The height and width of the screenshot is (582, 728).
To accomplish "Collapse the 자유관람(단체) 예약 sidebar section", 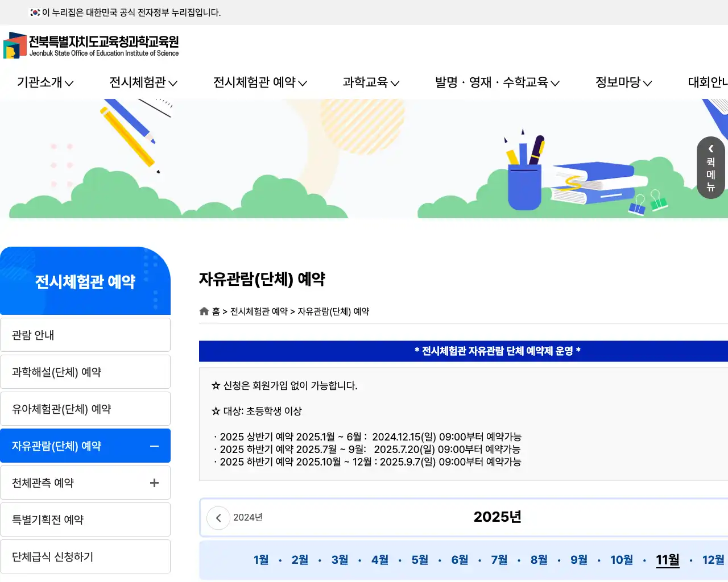I will tap(154, 446).
